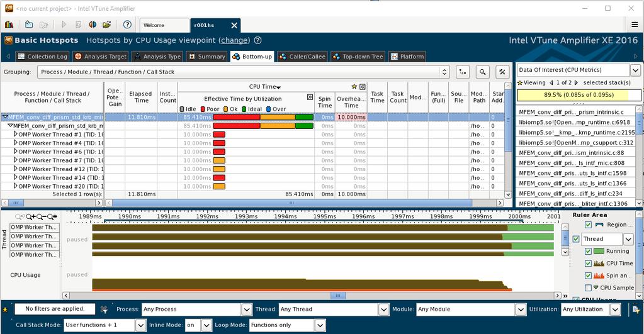Viewport: 644px width, 334px height.
Task: Close the r001hs result tab
Action: point(234,25)
